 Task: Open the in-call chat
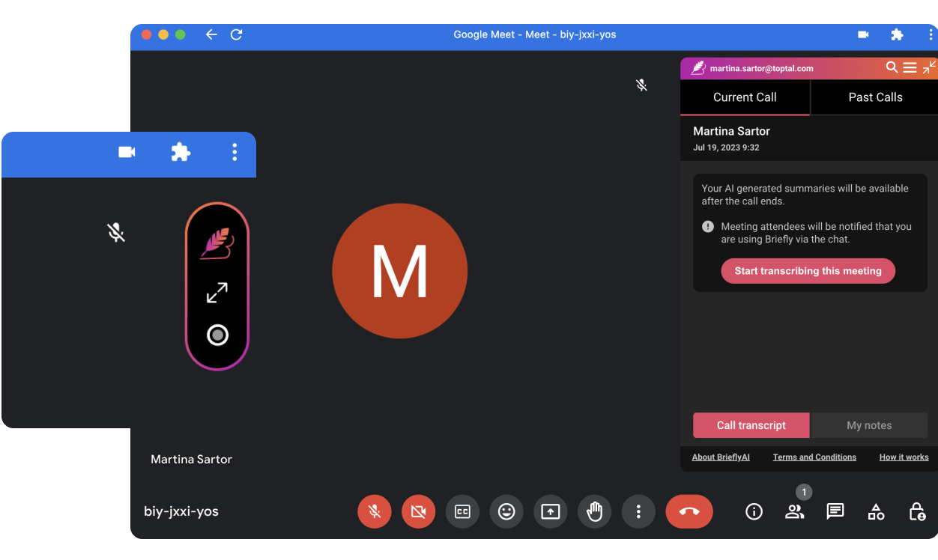tap(835, 512)
